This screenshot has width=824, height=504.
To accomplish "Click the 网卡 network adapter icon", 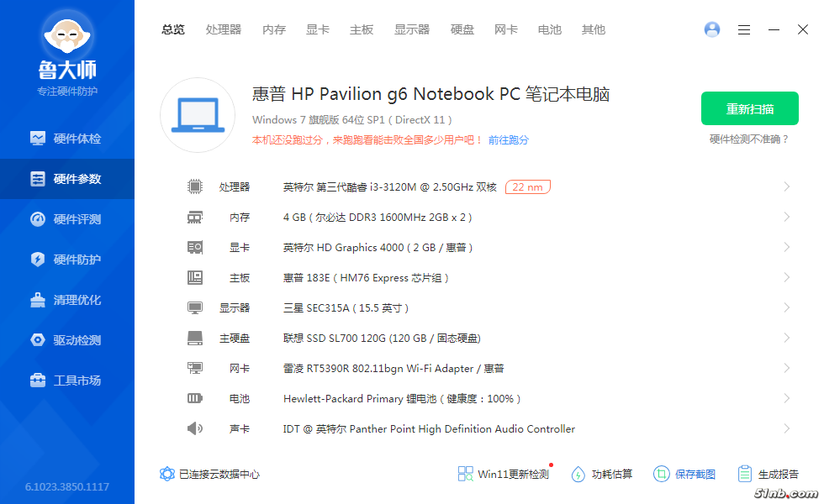I will pos(195,368).
